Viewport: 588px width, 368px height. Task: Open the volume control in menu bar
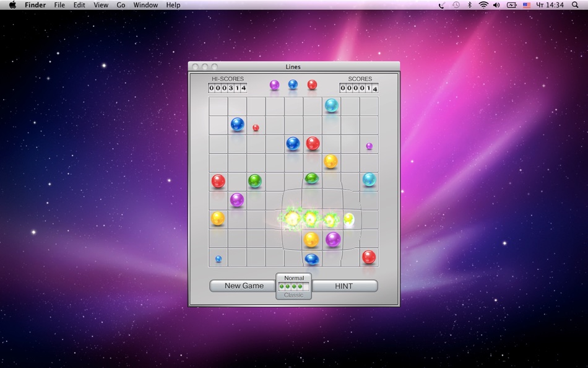pyautogui.click(x=496, y=5)
